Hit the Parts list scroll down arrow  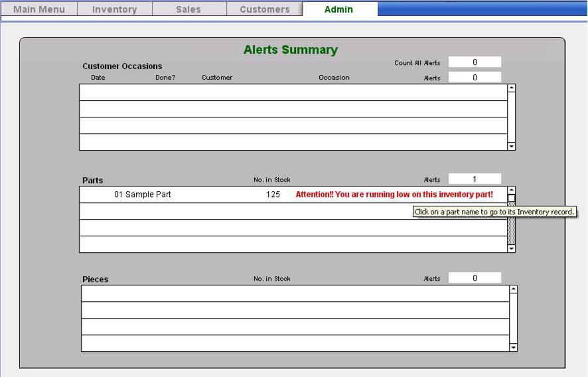pos(512,249)
